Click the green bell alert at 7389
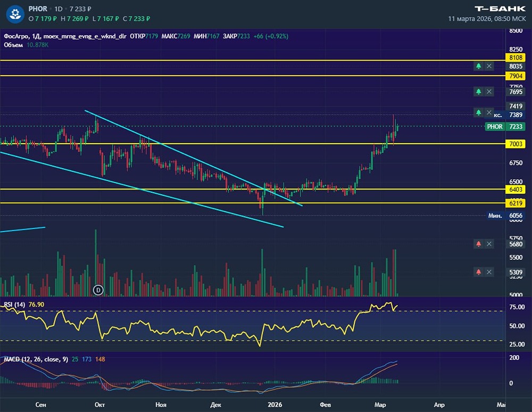Image resolution: width=532 pixels, height=412 pixels. (478, 112)
